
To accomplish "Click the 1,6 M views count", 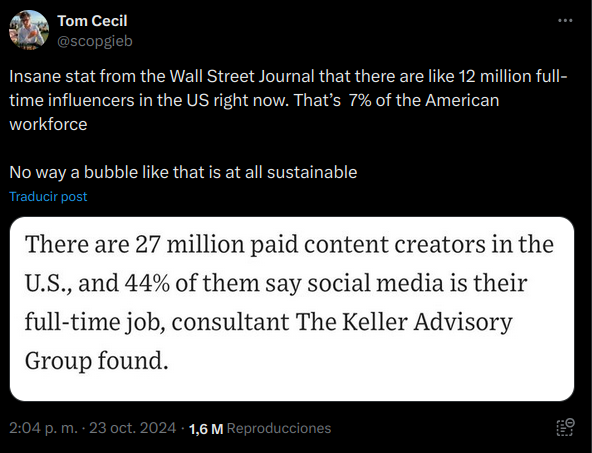I will pyautogui.click(x=206, y=429).
